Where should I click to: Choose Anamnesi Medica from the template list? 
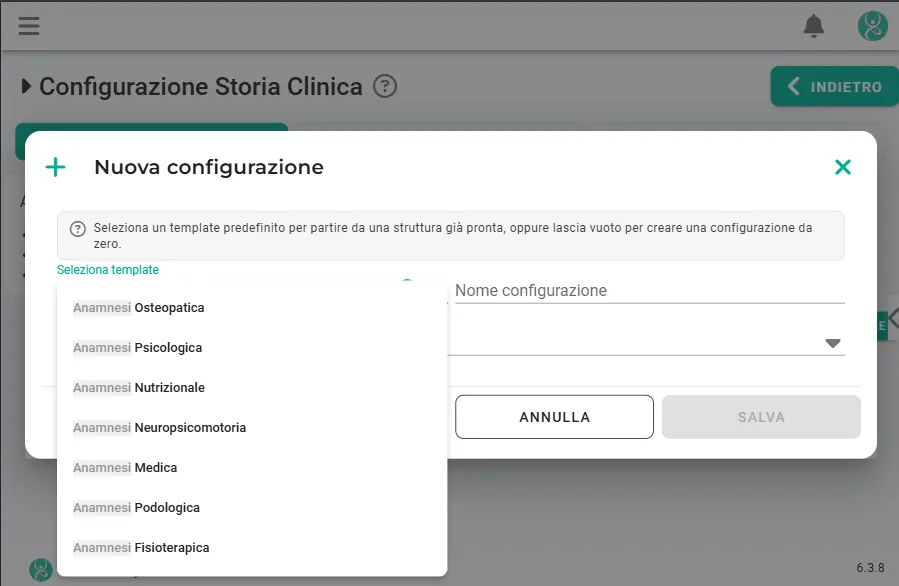tap(125, 467)
